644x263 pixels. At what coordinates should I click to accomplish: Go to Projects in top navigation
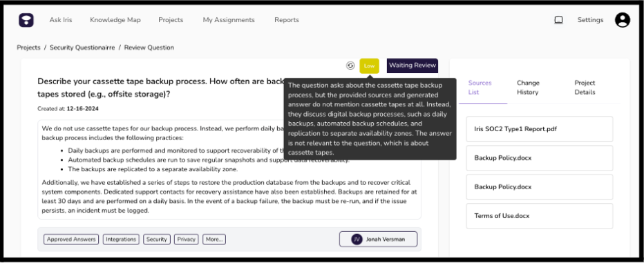coord(171,20)
